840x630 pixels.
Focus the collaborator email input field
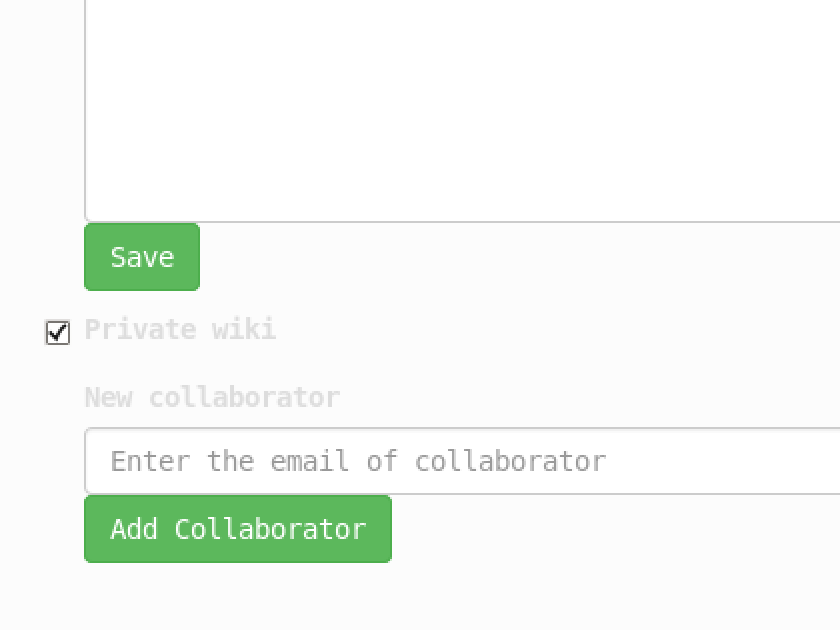point(462,462)
